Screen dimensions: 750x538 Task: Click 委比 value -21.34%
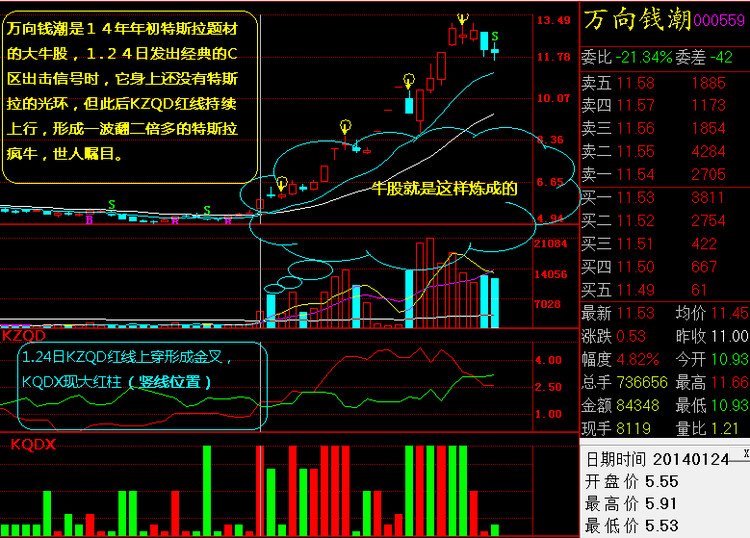pyautogui.click(x=644, y=57)
